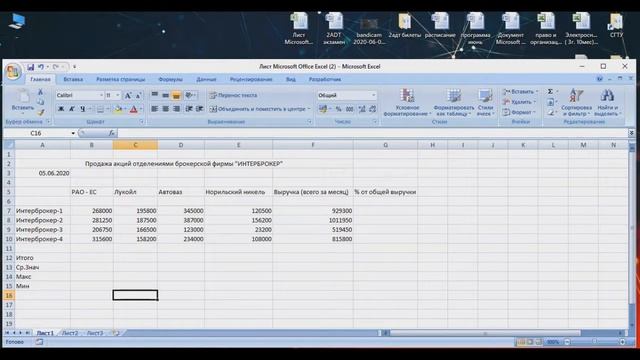640x360 pixels.
Task: Open number format dropdown (Общий)
Action: coord(373,95)
